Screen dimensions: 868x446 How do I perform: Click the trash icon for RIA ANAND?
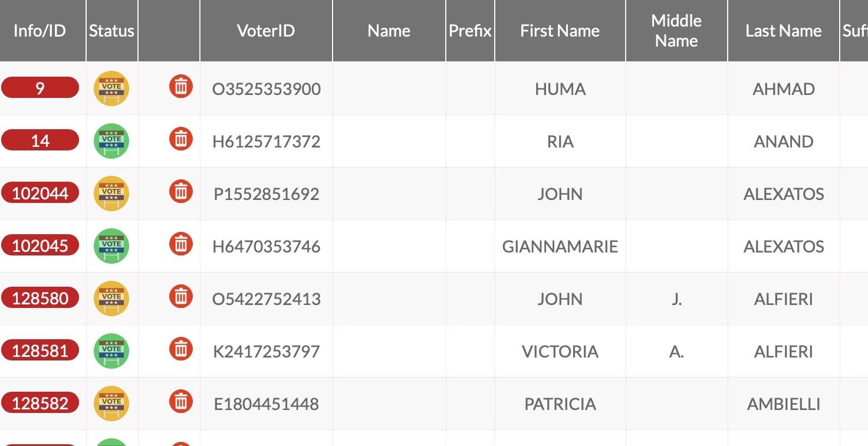(181, 139)
